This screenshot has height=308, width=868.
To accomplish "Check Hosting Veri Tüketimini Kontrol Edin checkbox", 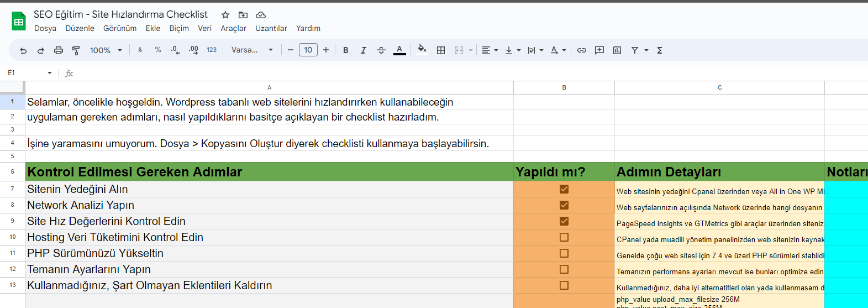I will 564,237.
